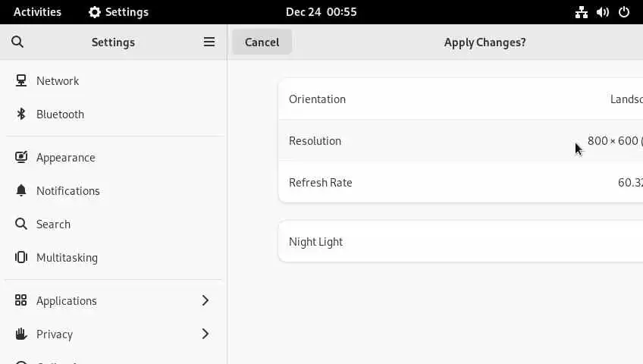Open the clock showing Dec 24 00:55
Screen dimensions: 643x364
[x=321, y=12]
